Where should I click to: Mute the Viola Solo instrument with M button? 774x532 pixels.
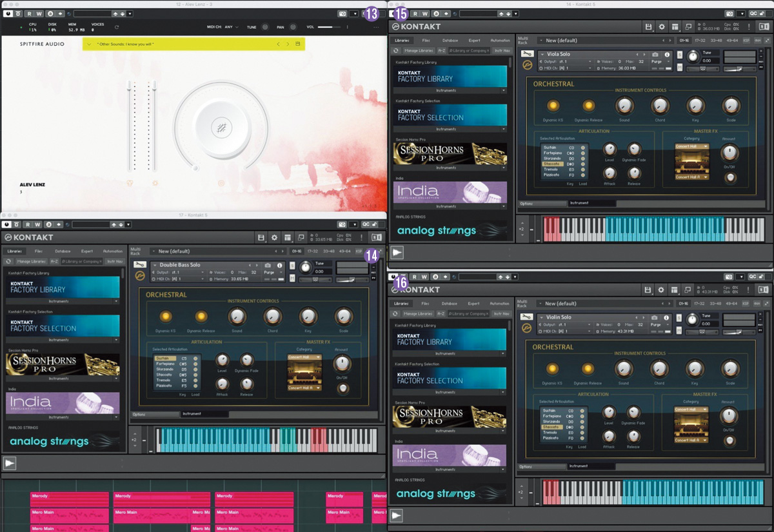pos(679,68)
